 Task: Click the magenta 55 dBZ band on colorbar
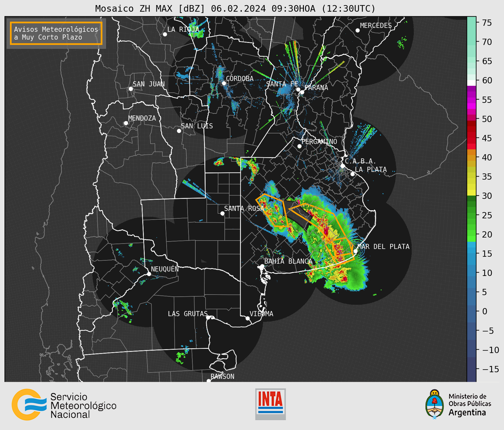[x=471, y=100]
